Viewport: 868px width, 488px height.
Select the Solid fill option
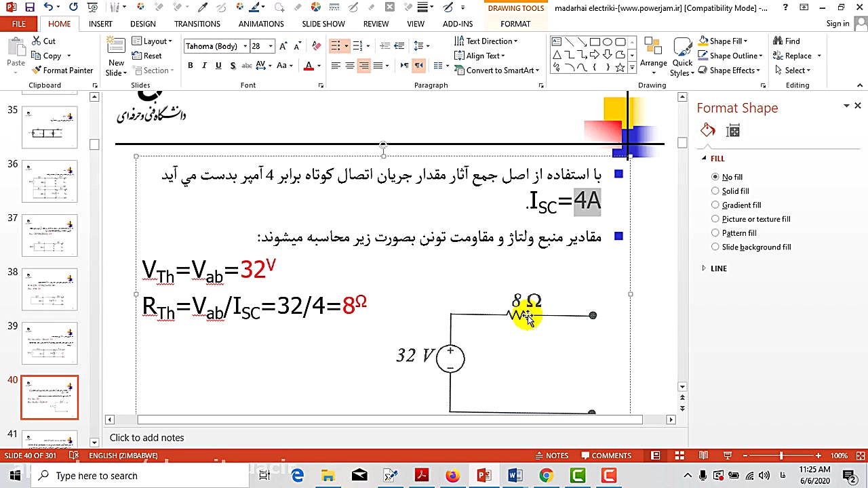coord(715,190)
